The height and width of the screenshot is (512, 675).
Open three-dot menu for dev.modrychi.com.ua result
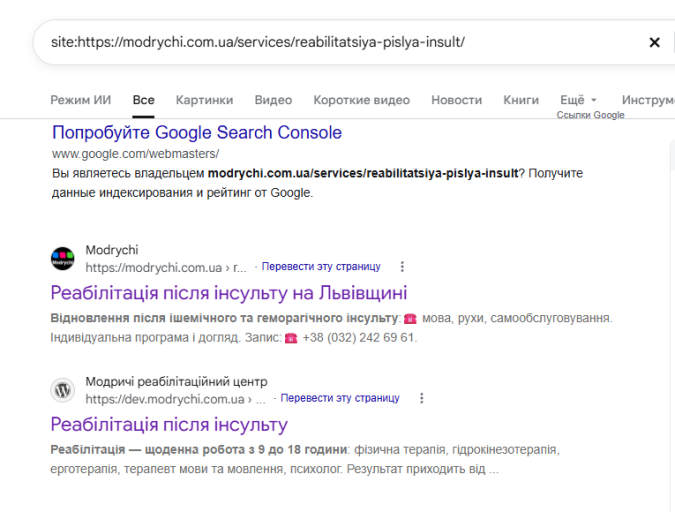[421, 398]
